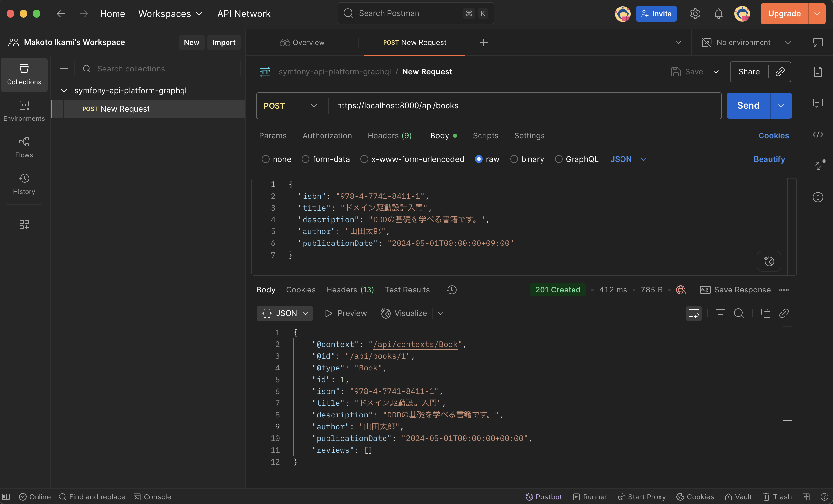Open the Visualize options chevron
Viewport: 833px width, 504px height.
click(441, 313)
